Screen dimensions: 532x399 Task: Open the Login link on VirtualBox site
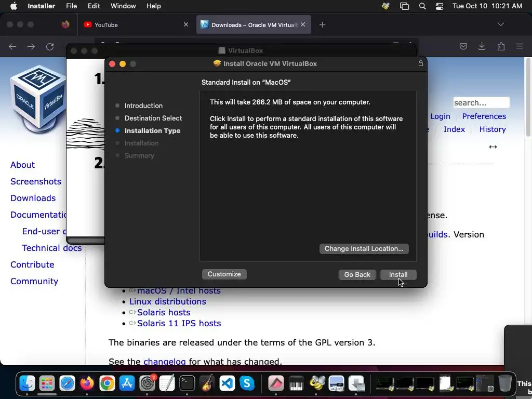pos(440,116)
